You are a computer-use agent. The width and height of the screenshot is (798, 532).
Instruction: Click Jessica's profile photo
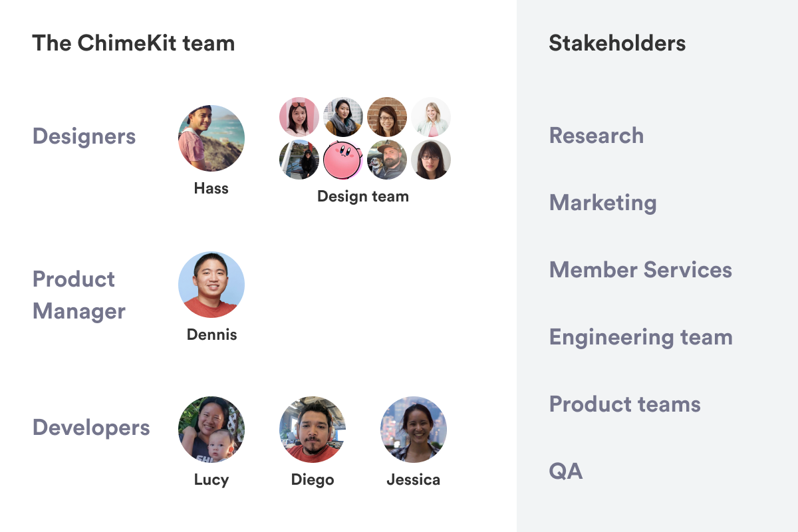[x=414, y=430]
